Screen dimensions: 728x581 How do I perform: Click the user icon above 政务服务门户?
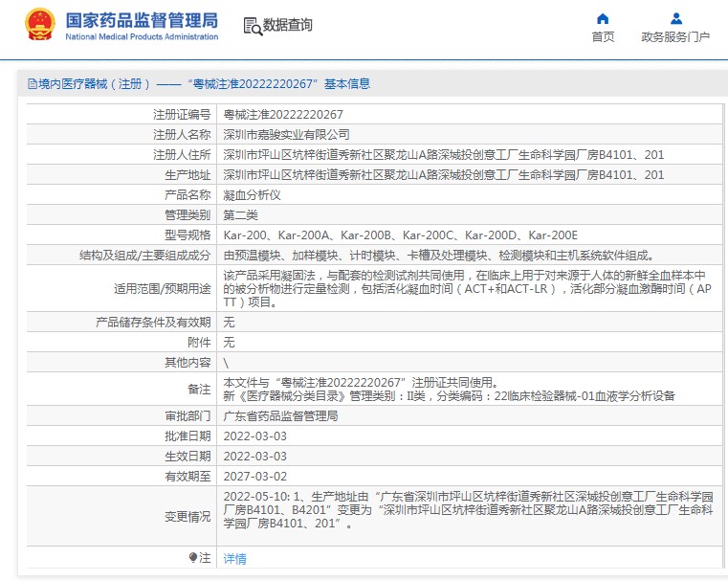(675, 18)
